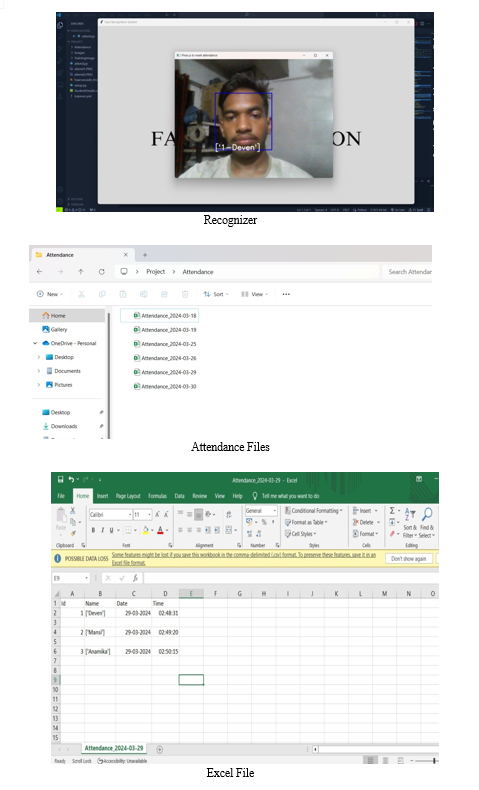Add a new tab in File Explorer

pos(145,255)
